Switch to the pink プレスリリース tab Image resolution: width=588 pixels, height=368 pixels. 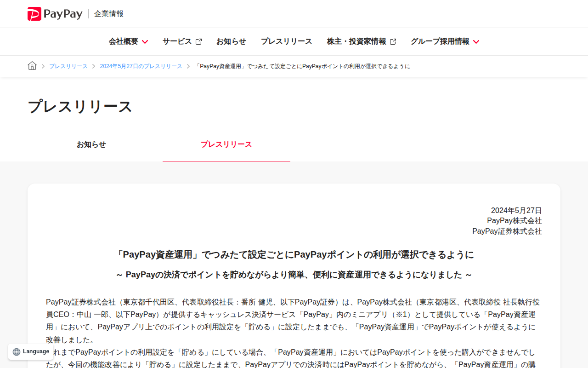point(226,144)
